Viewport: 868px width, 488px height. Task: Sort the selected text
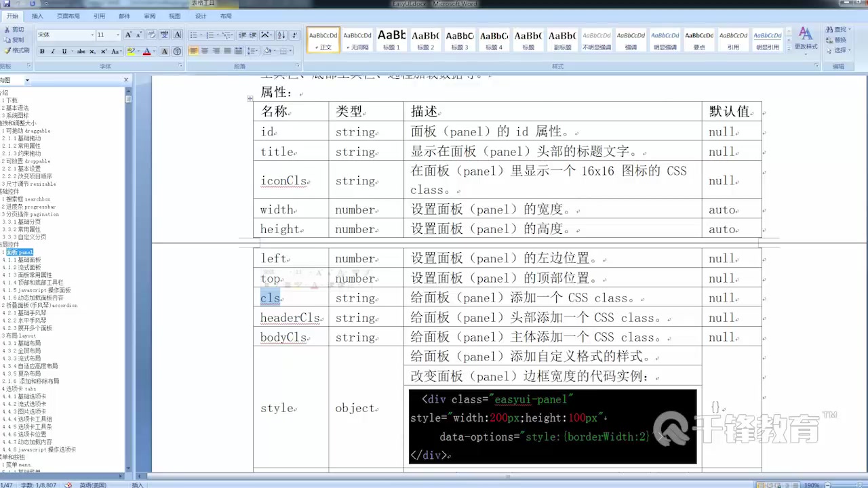[x=281, y=35]
